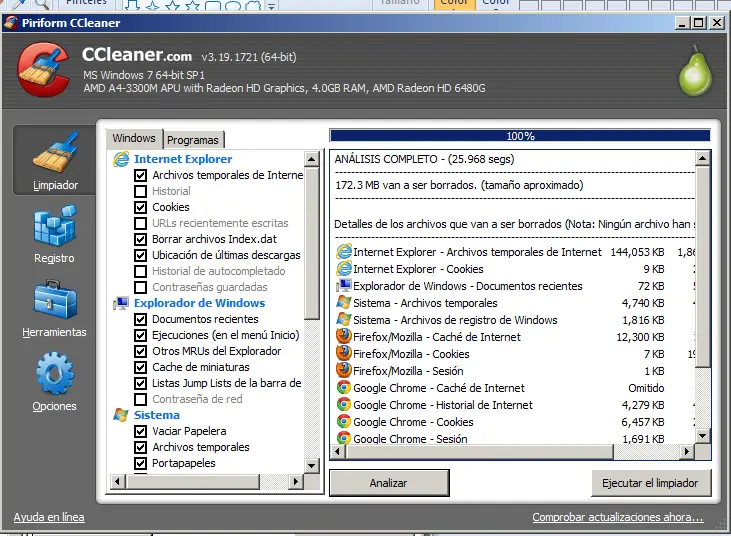
Task: Click left arrow of options horizontal scrollbar
Action: [117, 481]
